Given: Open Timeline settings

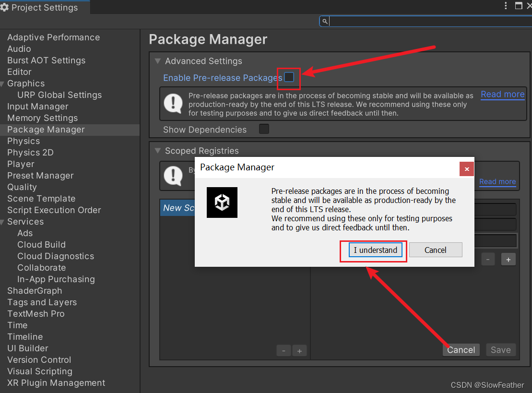Looking at the screenshot, I should [25, 337].
